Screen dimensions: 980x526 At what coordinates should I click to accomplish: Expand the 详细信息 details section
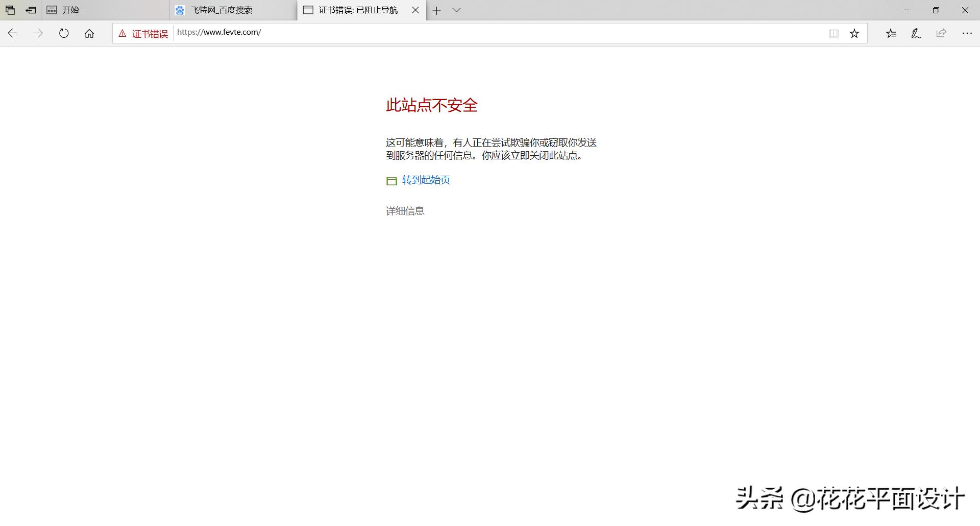[405, 210]
